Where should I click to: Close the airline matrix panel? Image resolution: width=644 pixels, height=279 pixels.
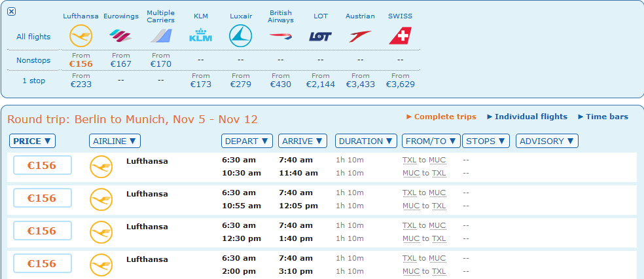tap(12, 12)
